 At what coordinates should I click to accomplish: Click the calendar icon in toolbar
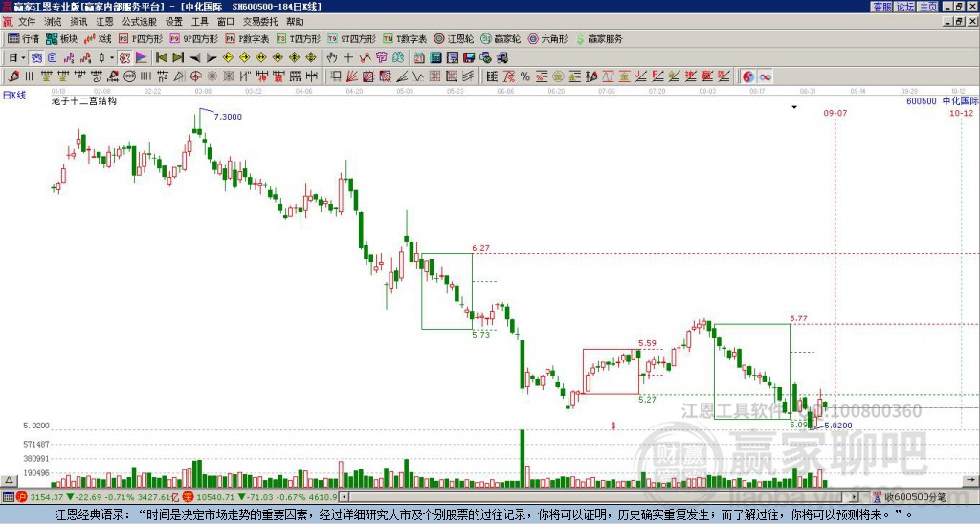click(419, 57)
